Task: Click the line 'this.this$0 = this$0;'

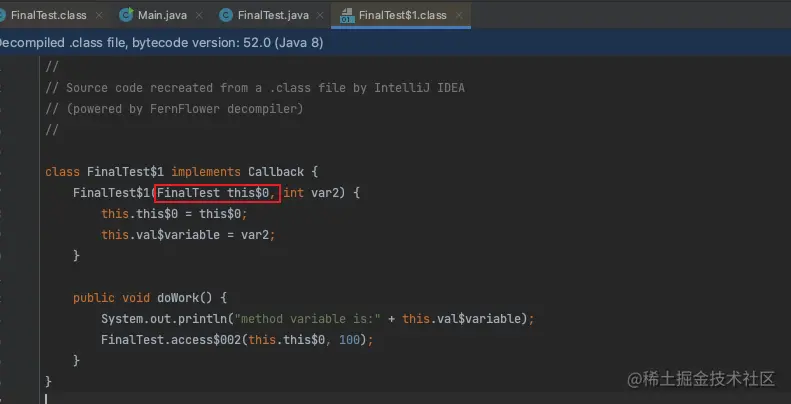Action: pyautogui.click(x=174, y=214)
